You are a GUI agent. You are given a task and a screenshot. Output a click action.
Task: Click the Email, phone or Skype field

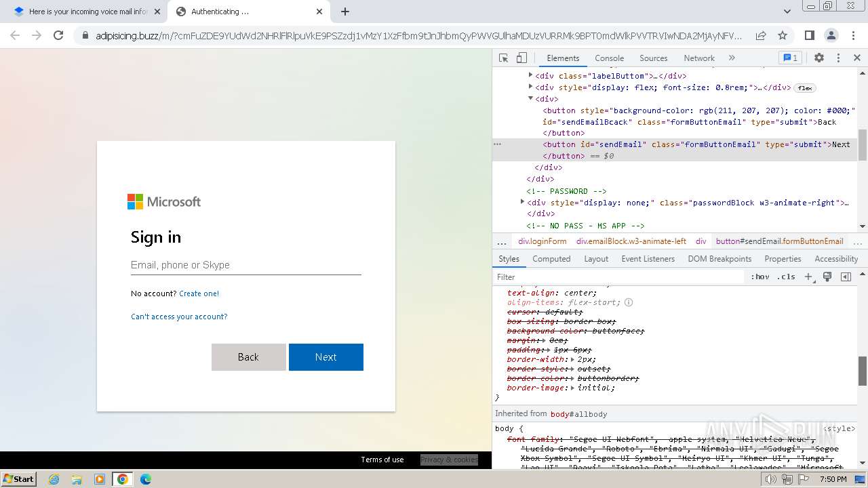245,265
